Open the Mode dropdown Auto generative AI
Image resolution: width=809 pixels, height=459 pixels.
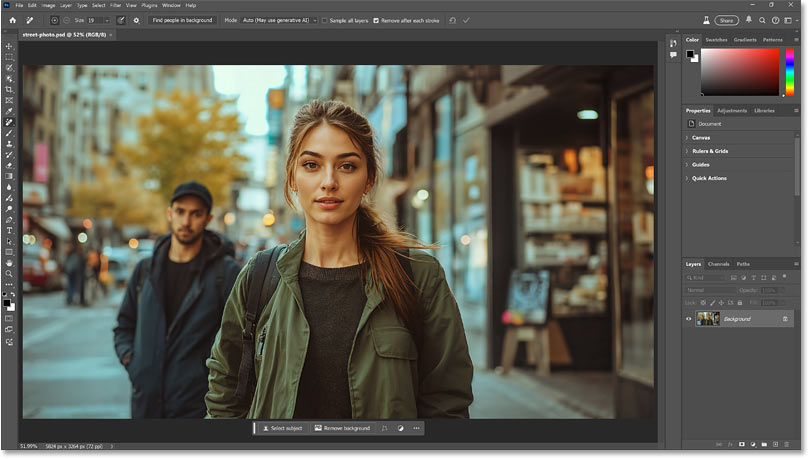coord(279,21)
